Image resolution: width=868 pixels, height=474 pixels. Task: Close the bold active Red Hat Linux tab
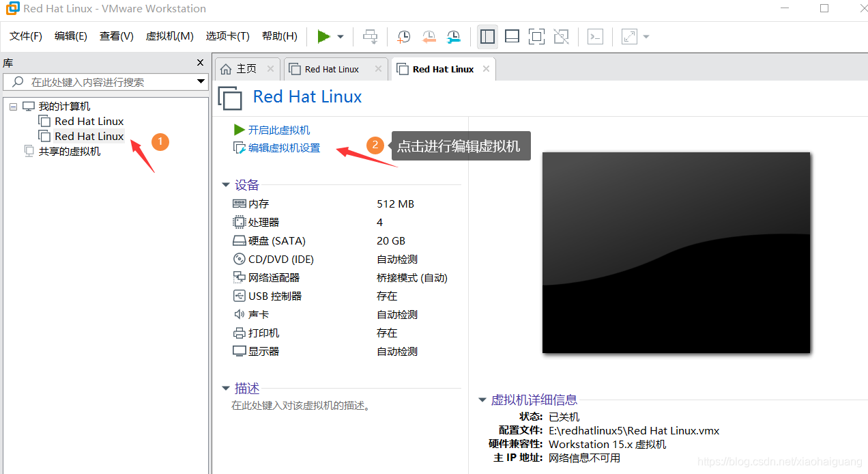click(x=486, y=69)
